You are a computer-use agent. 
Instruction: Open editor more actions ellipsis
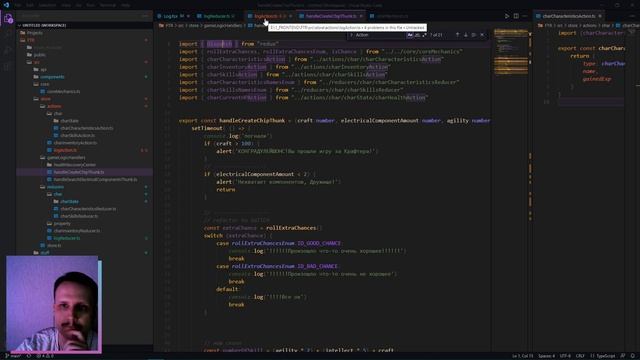point(525,16)
